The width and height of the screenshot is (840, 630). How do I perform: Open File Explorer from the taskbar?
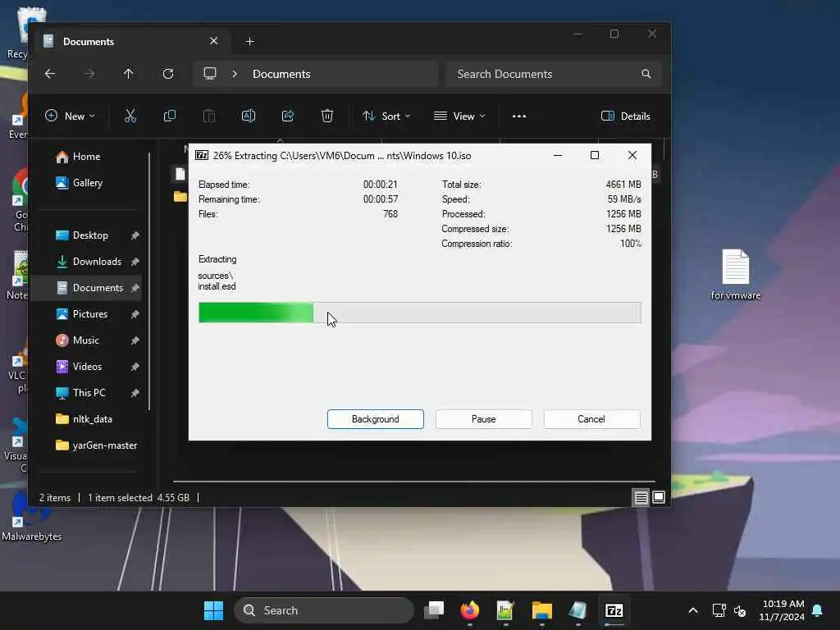541,610
